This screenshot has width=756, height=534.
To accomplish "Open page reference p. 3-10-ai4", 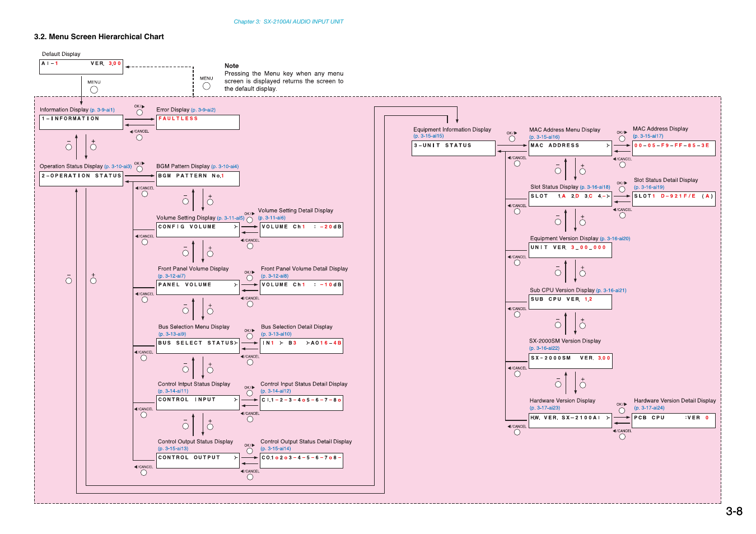I will coord(225,167).
